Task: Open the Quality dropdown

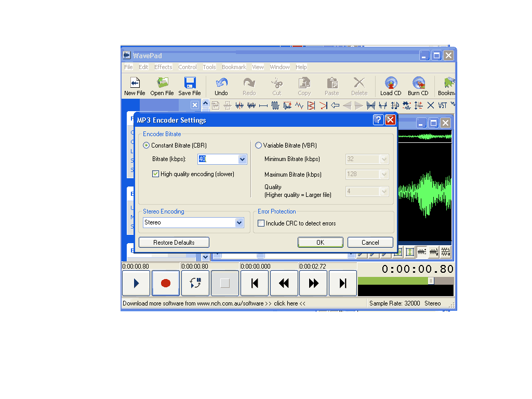Action: (384, 191)
